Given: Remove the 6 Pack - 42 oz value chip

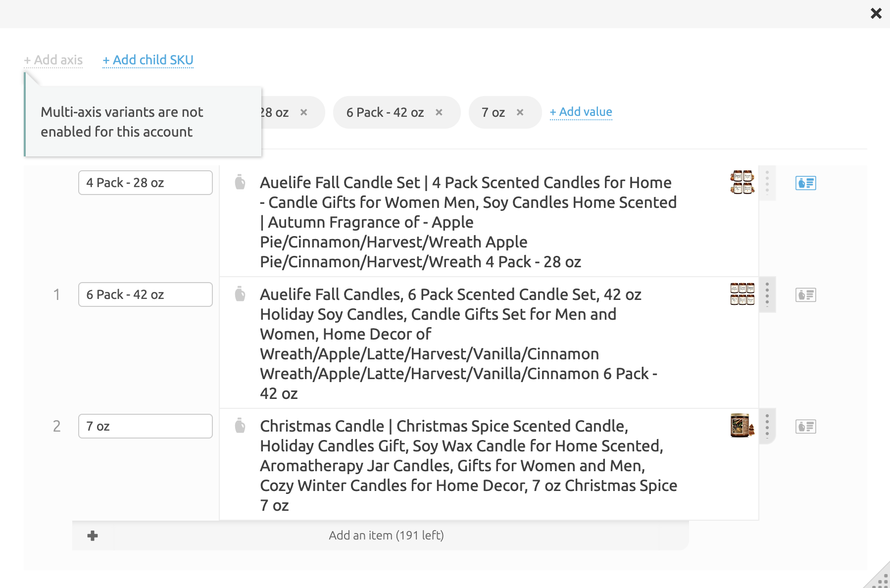Looking at the screenshot, I should tap(439, 112).
